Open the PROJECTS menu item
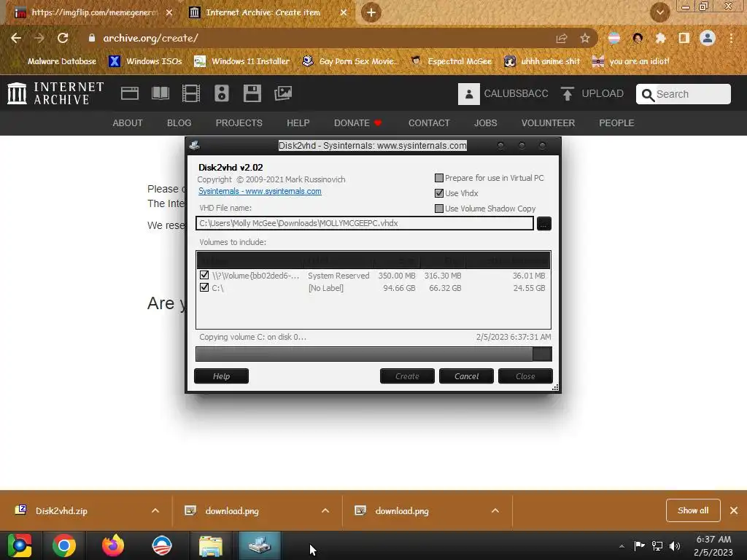The height and width of the screenshot is (560, 747). click(x=239, y=122)
